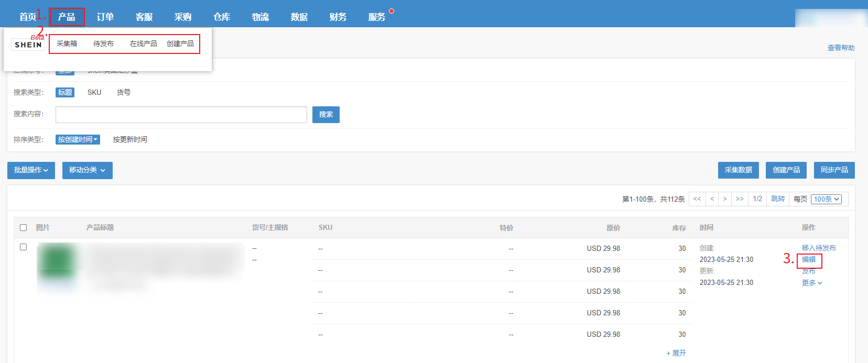This screenshot has width=868, height=363.
Task: Select SKU as search type
Action: [x=94, y=92]
